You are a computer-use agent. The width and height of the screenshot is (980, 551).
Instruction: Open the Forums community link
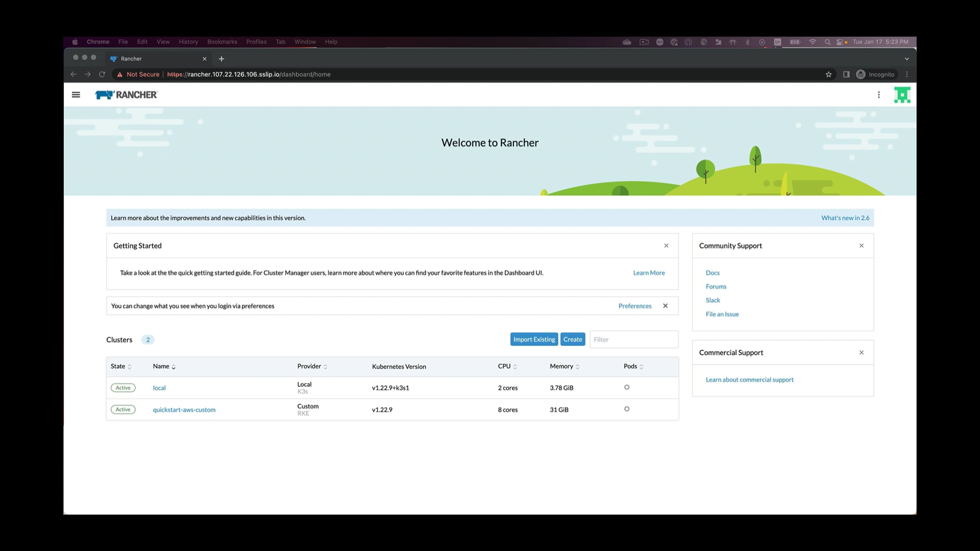[716, 287]
